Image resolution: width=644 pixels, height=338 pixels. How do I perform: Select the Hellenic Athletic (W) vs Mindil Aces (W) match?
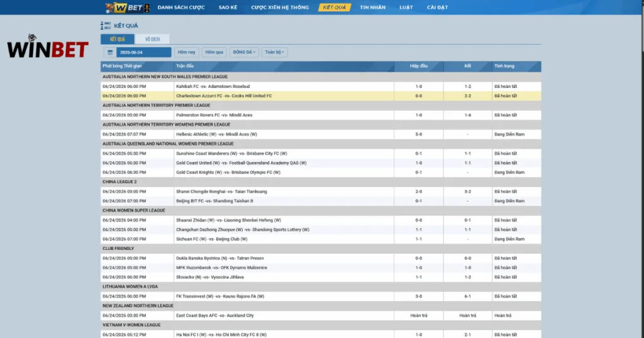[321, 134]
